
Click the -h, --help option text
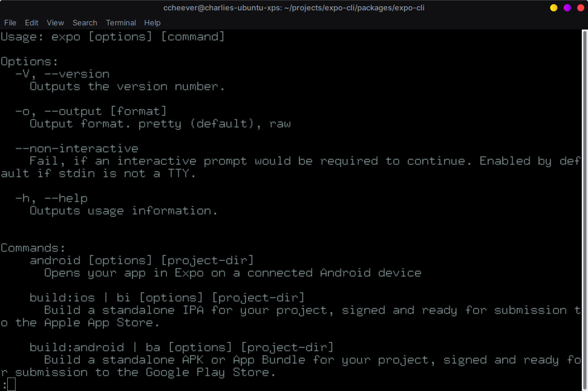pyautogui.click(x=52, y=198)
